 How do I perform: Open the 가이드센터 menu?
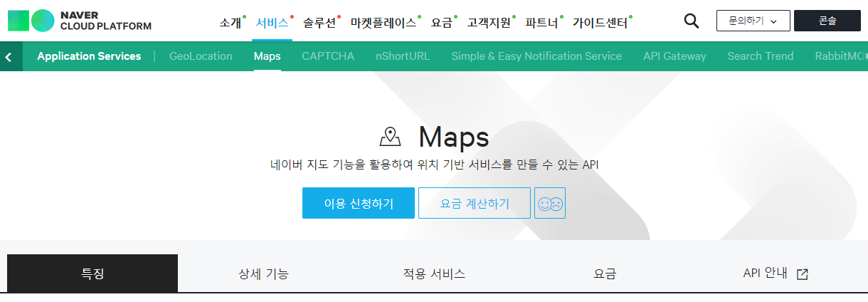click(600, 23)
